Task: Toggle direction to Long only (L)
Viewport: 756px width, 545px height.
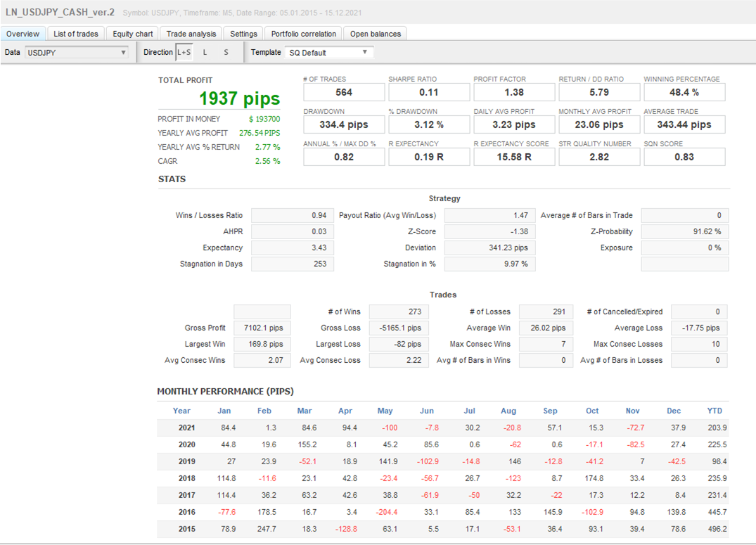Action: coord(205,53)
